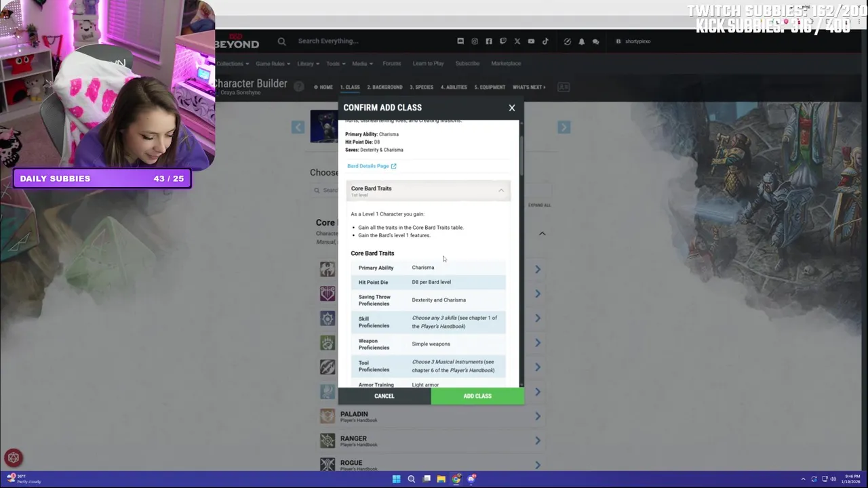The height and width of the screenshot is (488, 868).
Task: Click the Ranger class icon
Action: pyautogui.click(x=328, y=441)
